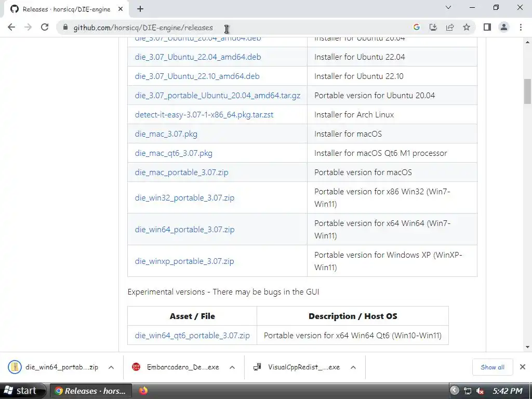The height and width of the screenshot is (399, 532).
Task: Go back with the browser back arrow
Action: (x=11, y=27)
